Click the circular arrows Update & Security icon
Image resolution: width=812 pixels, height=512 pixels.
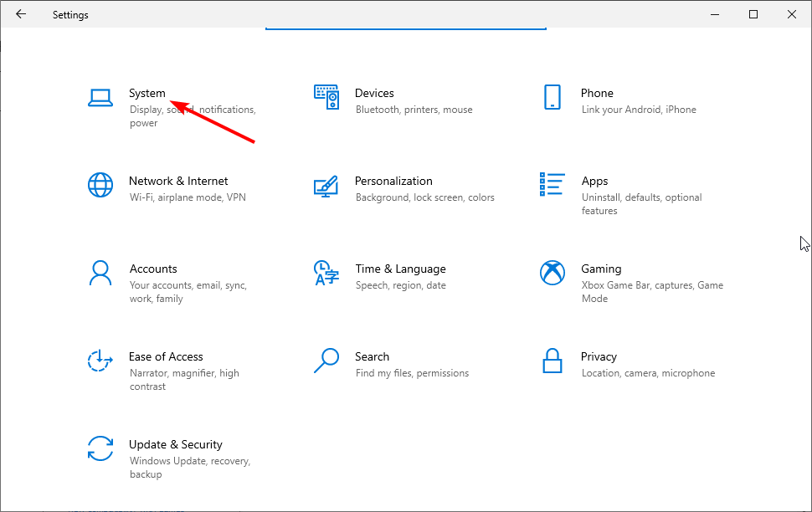100,448
